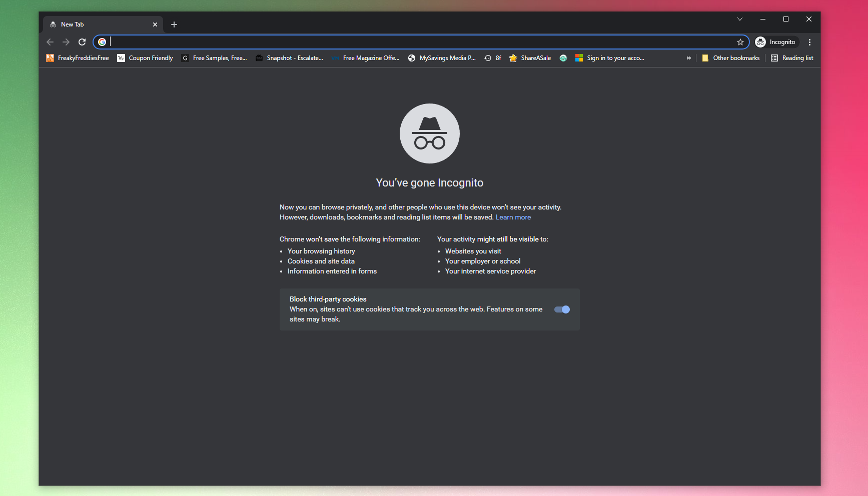Screen dimensions: 868x496
Task: Follow the Learn more link
Action: click(513, 217)
